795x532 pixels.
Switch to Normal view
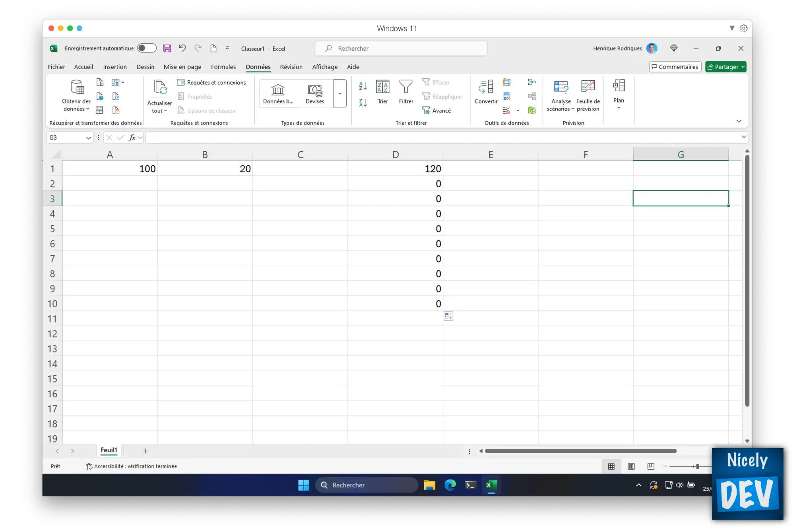point(611,466)
